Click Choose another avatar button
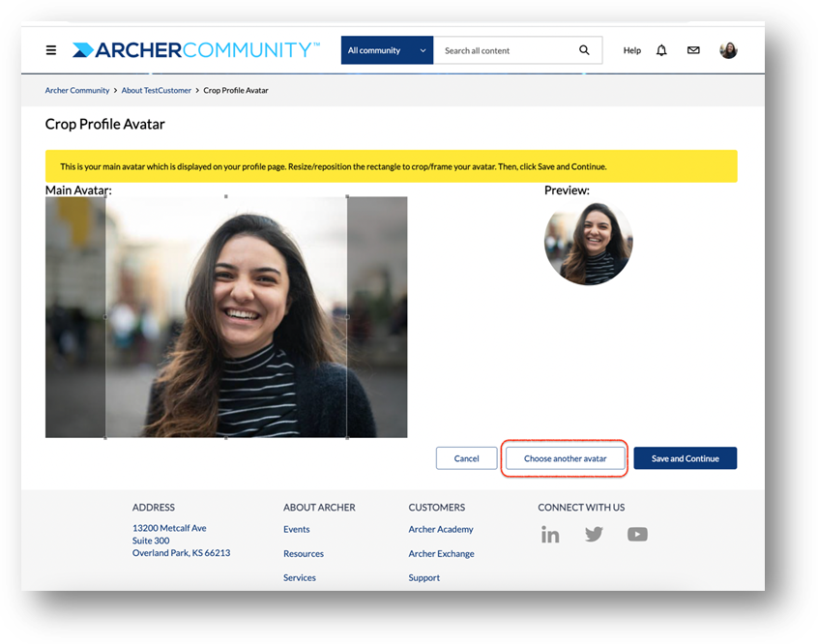This screenshot has width=818, height=644. [x=565, y=458]
